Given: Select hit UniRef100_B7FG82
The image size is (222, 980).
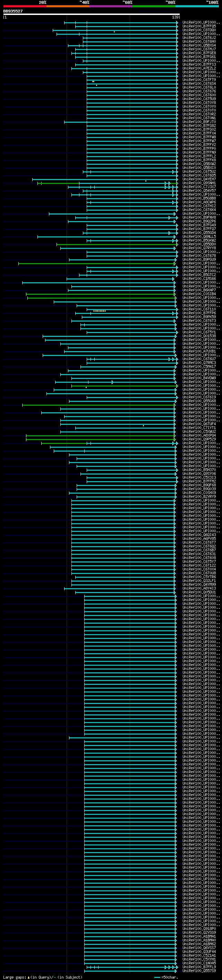Looking at the screenshot, I should [199, 126].
